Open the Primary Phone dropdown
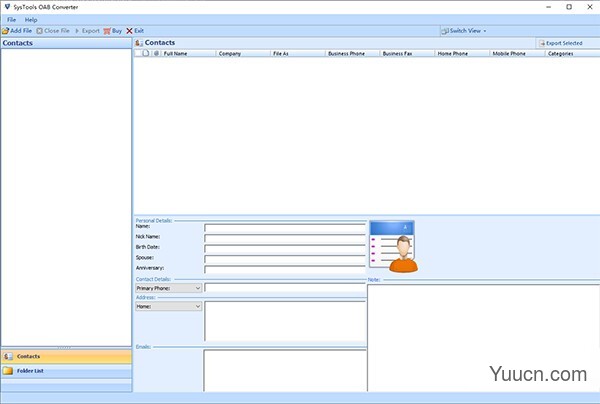This screenshot has width=600, height=404. (168, 288)
